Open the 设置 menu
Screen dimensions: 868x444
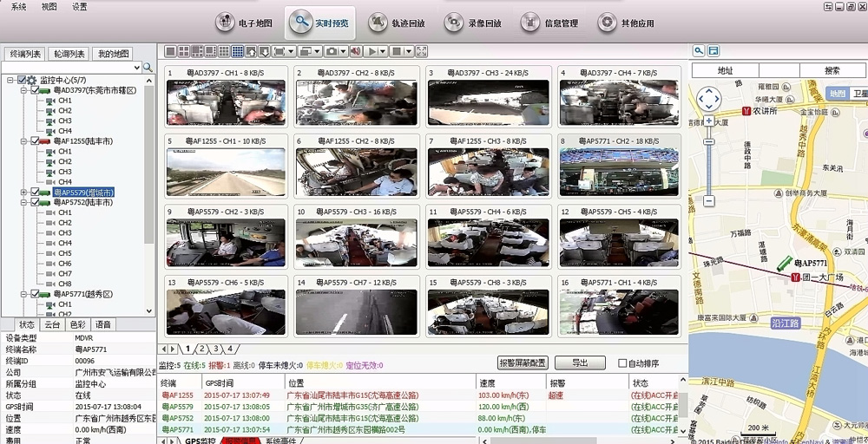[x=79, y=6]
